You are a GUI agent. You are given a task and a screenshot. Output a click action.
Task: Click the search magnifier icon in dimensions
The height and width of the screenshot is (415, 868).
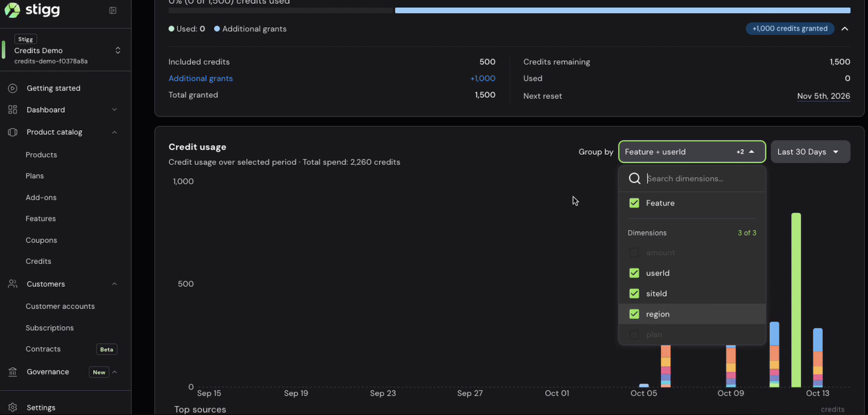pyautogui.click(x=635, y=178)
